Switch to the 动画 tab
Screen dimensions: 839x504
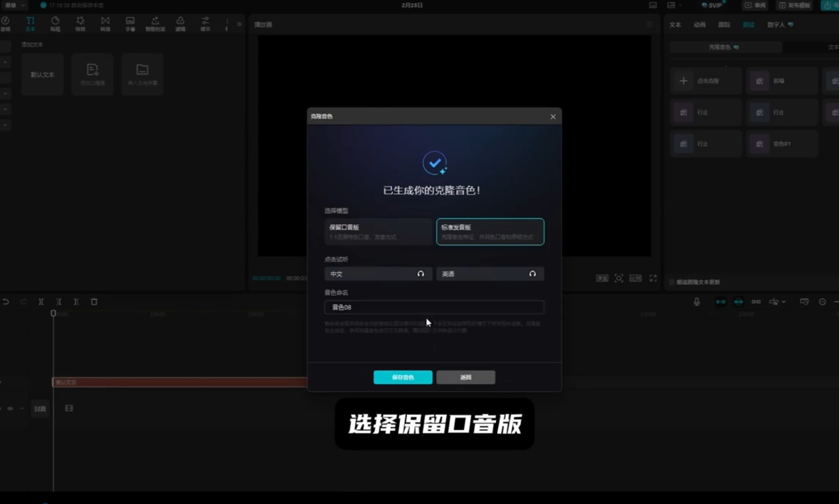pyautogui.click(x=699, y=24)
